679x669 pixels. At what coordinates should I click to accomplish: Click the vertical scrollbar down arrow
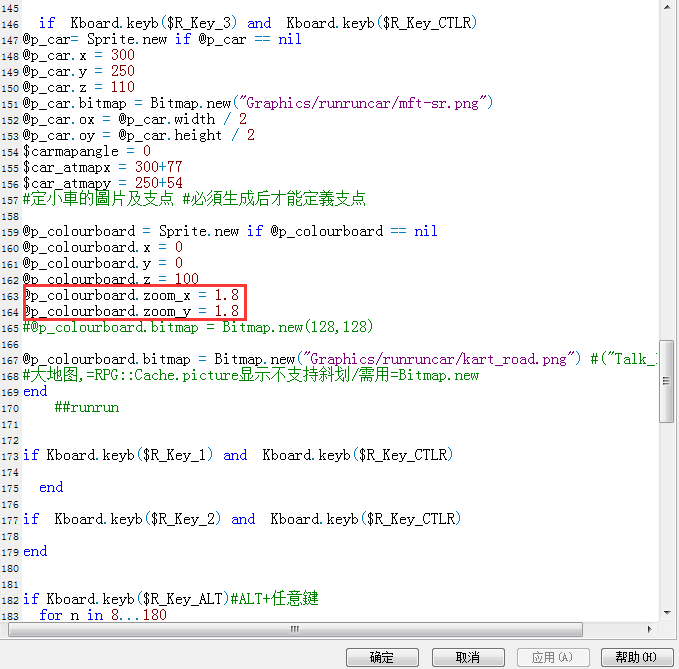pyautogui.click(x=667, y=613)
